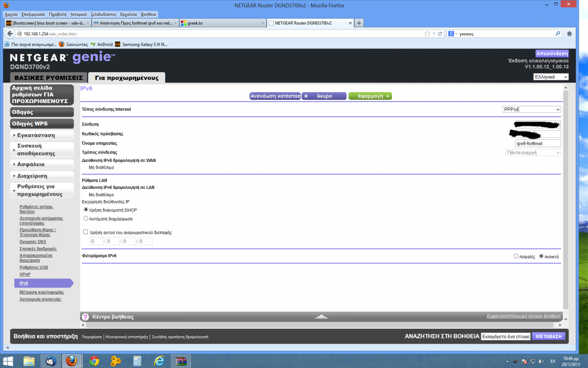Select the Αυτόματη διαμόρφωση radio button
Viewport: 588px width, 368px height.
click(86, 218)
